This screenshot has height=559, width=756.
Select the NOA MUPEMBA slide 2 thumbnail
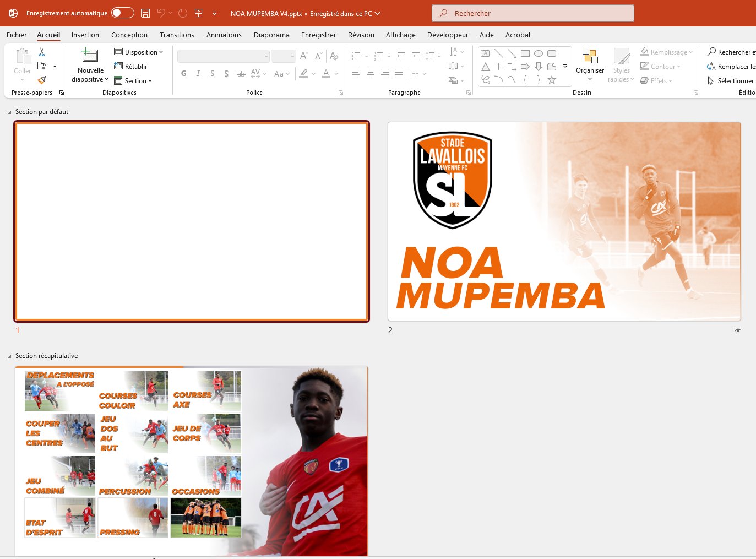click(564, 221)
